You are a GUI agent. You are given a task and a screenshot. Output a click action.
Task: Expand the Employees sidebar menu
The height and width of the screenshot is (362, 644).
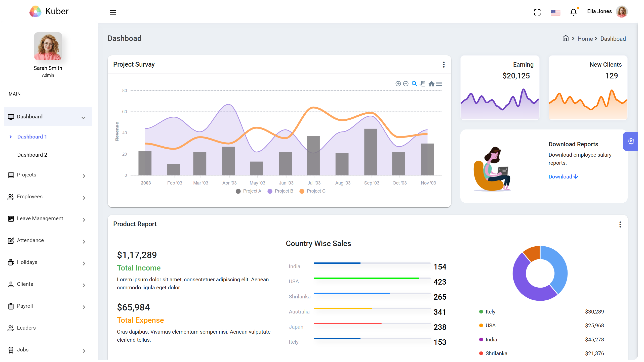coord(48,197)
